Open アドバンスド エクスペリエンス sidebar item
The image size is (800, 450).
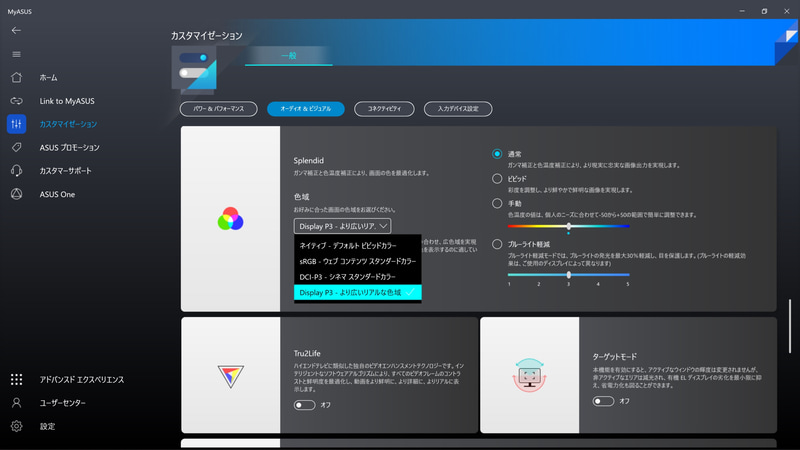[x=82, y=379]
